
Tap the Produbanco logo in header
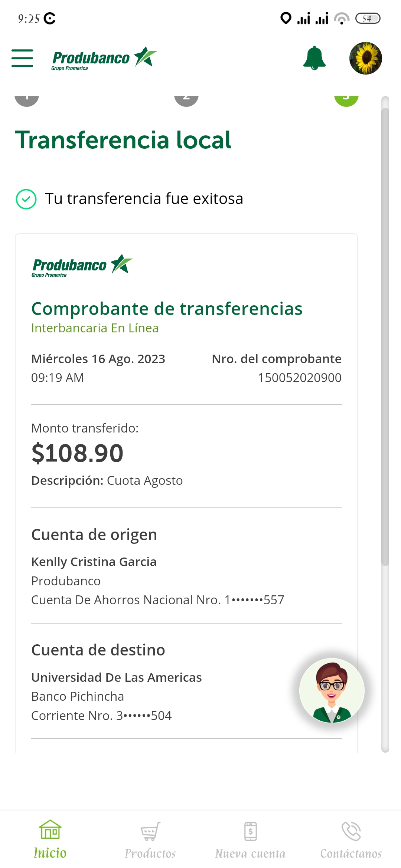[x=104, y=58]
